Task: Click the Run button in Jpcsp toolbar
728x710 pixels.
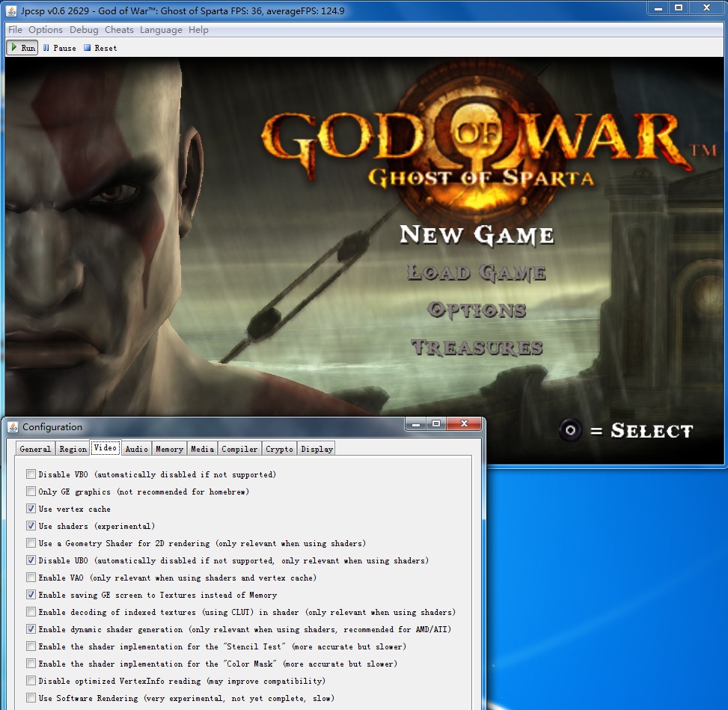Action: point(22,48)
